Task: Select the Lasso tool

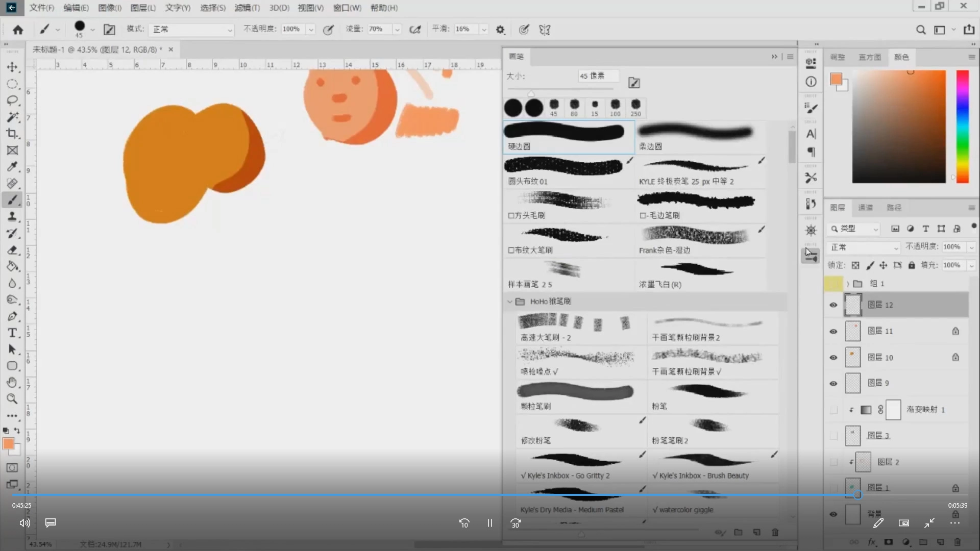Action: pyautogui.click(x=12, y=101)
